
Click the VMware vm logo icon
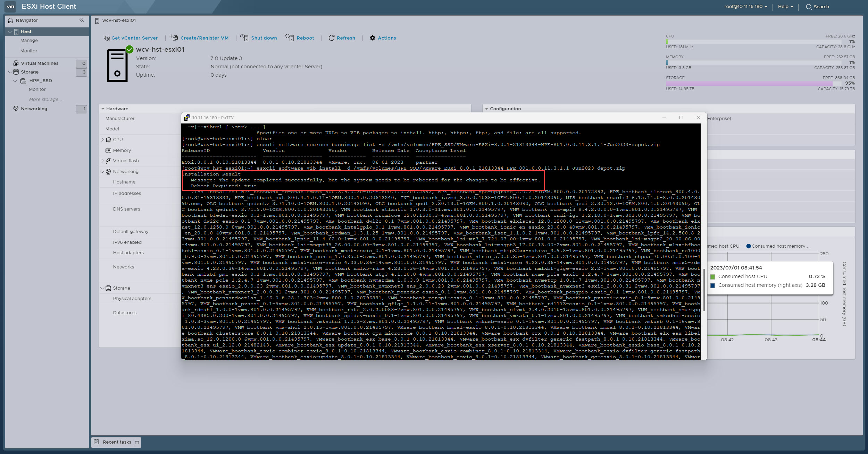[x=10, y=6]
